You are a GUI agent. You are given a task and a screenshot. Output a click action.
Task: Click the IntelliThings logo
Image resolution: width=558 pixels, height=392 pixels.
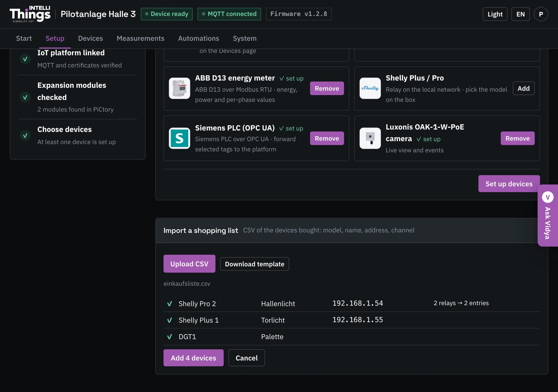point(30,14)
